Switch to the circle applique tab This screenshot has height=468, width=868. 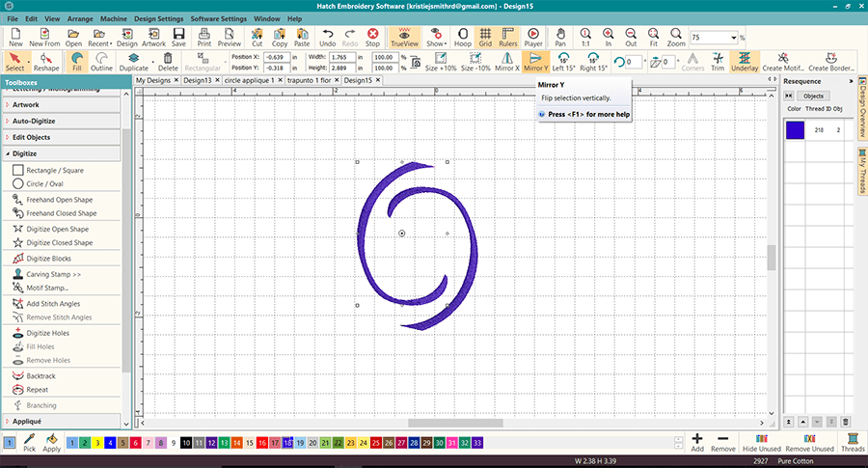pyautogui.click(x=247, y=81)
